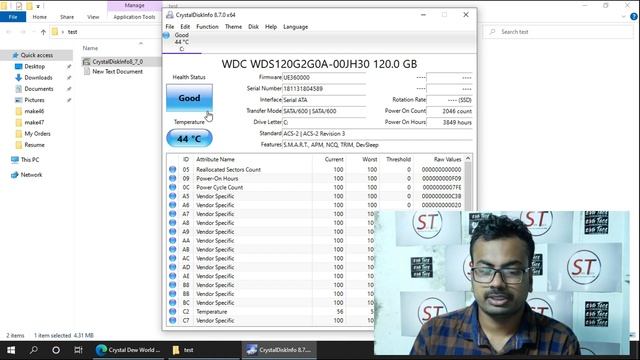This screenshot has width=640, height=360.
Task: Click the status icon for attribute AC
Action: point(173,258)
